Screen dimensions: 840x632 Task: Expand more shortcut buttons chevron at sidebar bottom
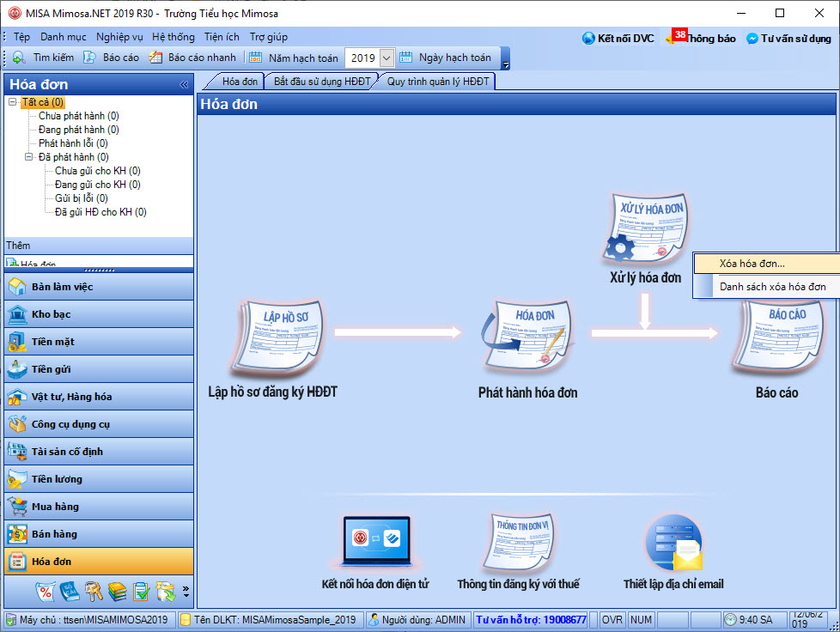click(x=186, y=592)
